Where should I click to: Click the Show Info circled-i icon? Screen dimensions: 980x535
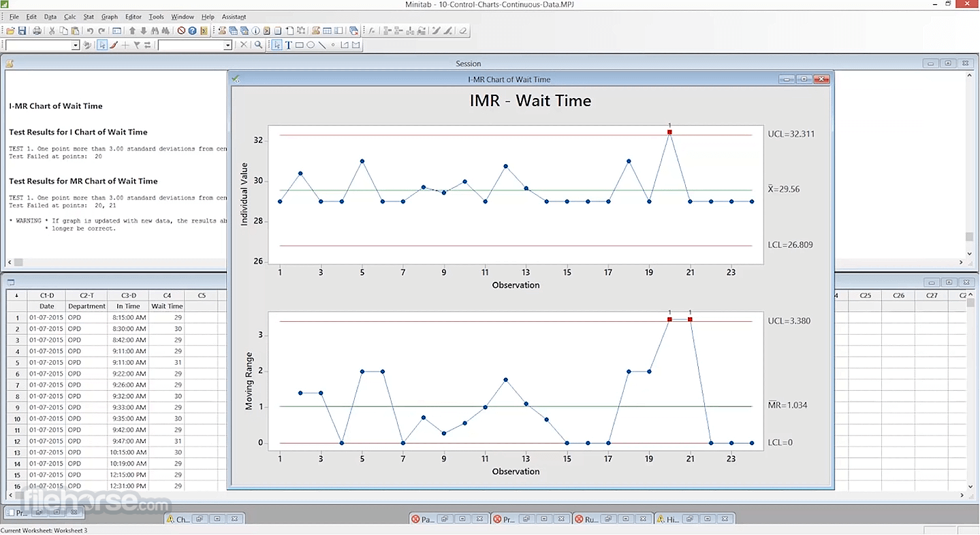click(256, 31)
